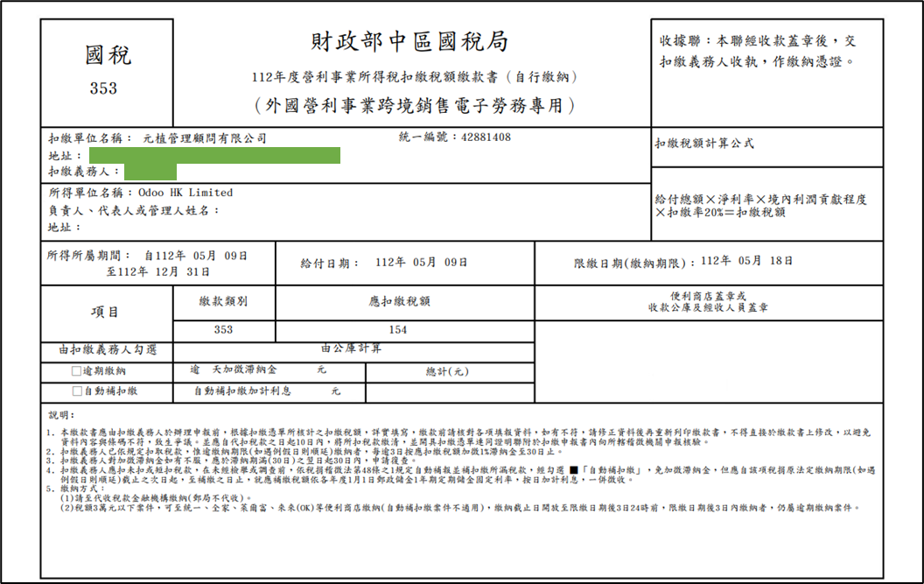Image resolution: width=924 pixels, height=584 pixels.
Task: Select company name 元植管理顧問有限公司
Action: tap(205, 138)
